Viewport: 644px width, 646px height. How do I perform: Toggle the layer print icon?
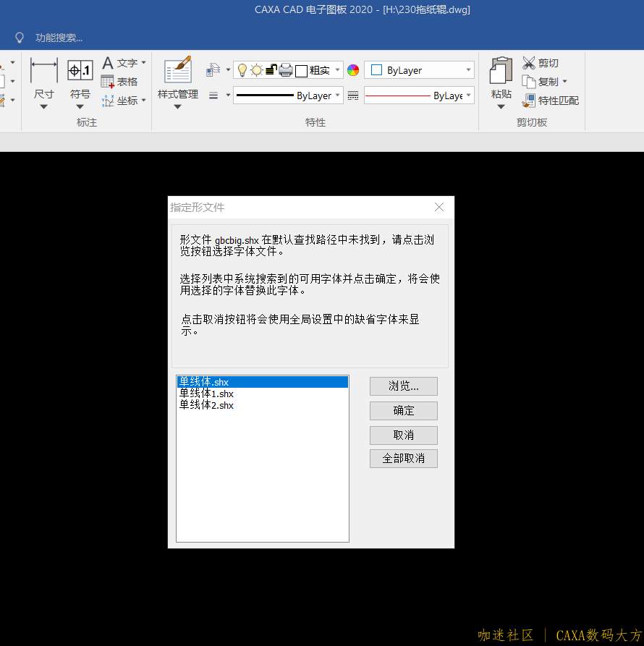pyautogui.click(x=286, y=70)
